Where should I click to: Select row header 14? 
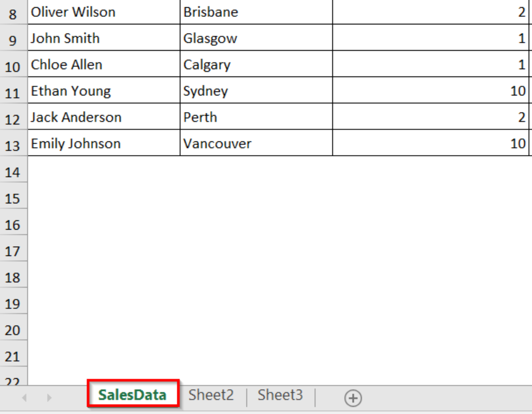pos(13,172)
